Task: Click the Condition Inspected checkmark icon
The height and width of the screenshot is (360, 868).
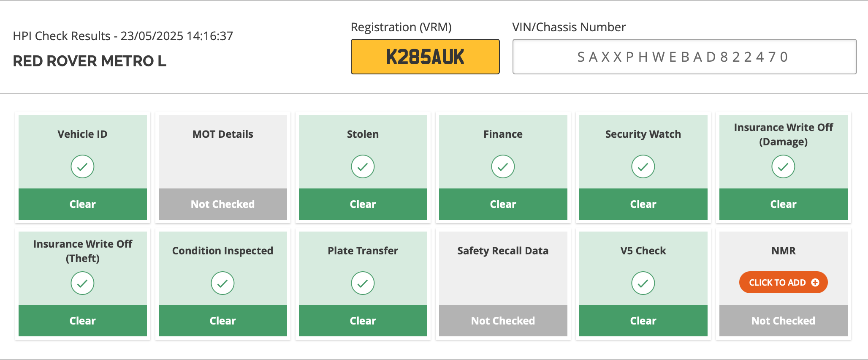Action: point(222,283)
